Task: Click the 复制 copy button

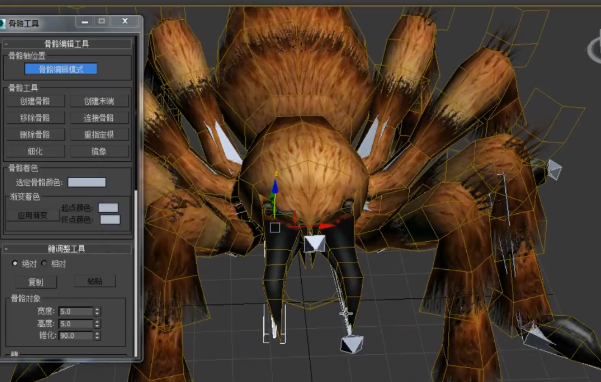Action: point(36,282)
